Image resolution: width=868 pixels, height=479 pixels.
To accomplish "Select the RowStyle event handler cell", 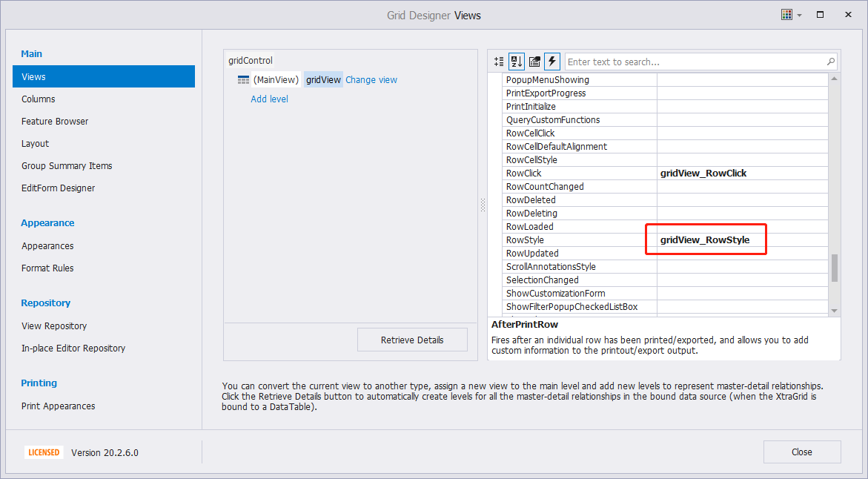I will (741, 240).
